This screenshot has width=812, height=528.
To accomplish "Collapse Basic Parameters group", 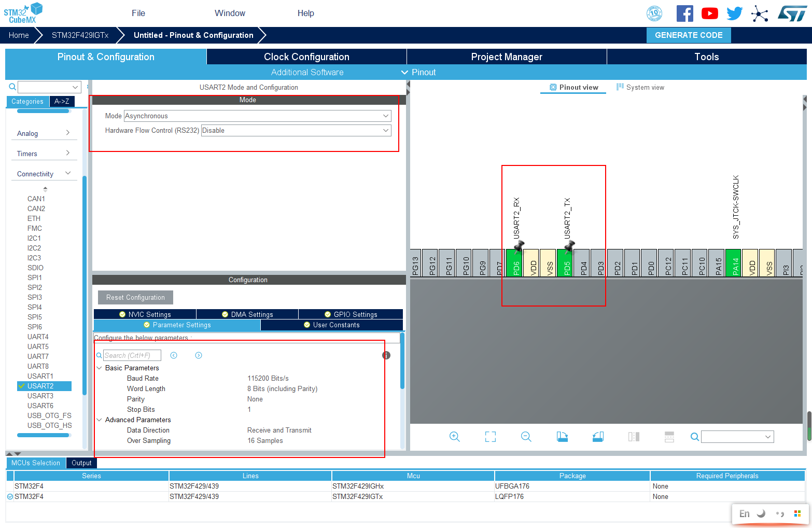I will coord(99,368).
